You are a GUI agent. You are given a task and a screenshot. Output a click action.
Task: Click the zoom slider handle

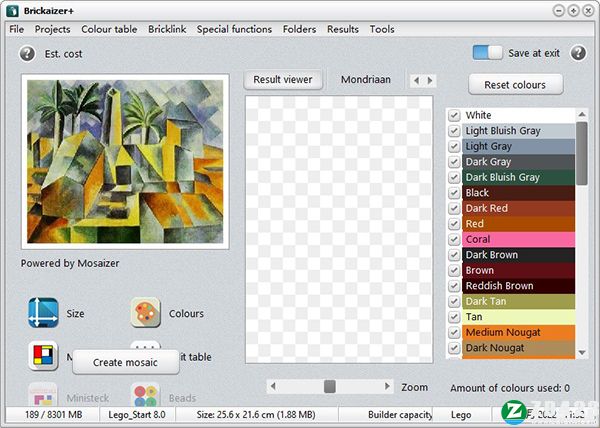[x=329, y=386]
